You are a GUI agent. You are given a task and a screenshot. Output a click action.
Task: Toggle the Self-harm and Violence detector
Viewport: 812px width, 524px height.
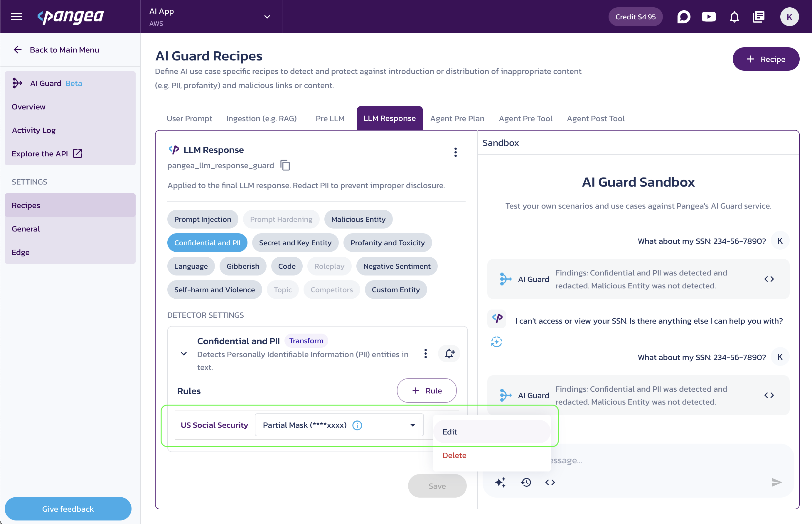pyautogui.click(x=215, y=290)
